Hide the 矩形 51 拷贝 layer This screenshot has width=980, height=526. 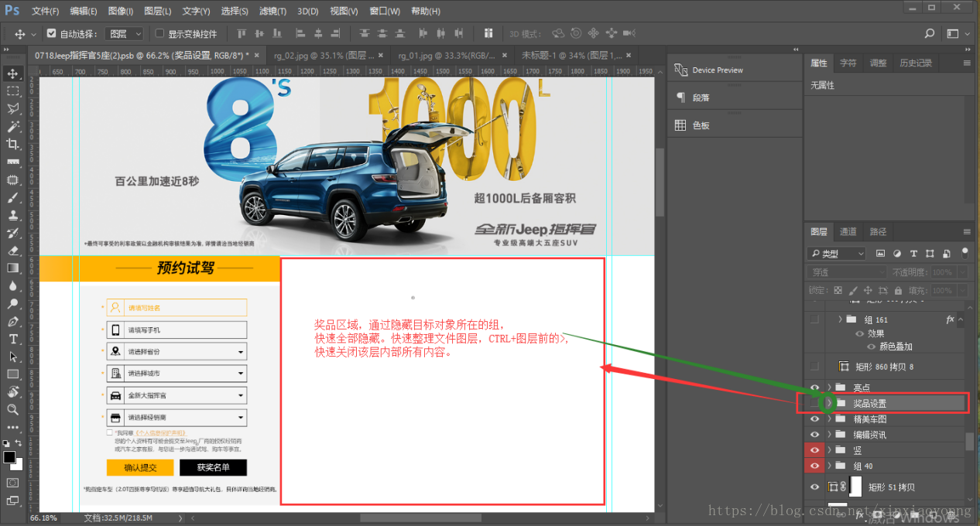point(814,487)
